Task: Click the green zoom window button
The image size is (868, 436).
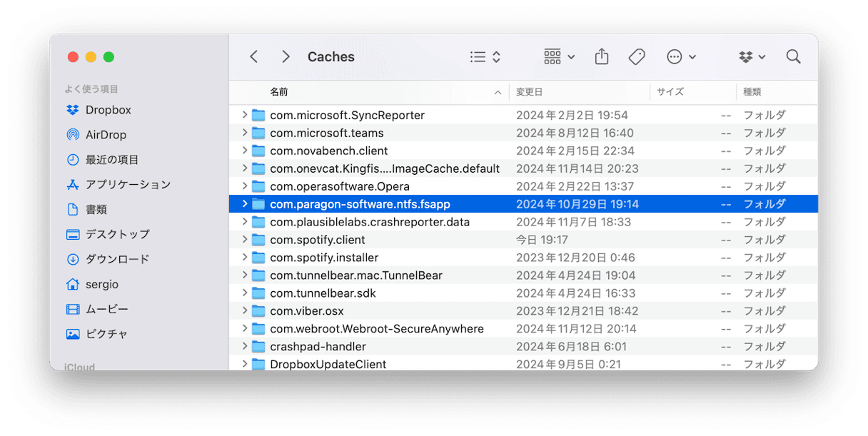Action: (108, 57)
